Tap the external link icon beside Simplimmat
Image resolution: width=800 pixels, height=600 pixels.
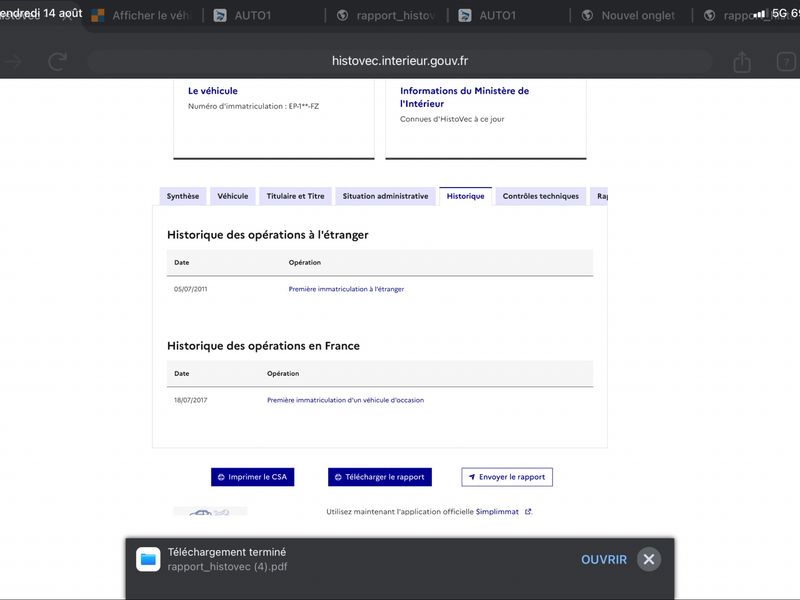(528, 511)
